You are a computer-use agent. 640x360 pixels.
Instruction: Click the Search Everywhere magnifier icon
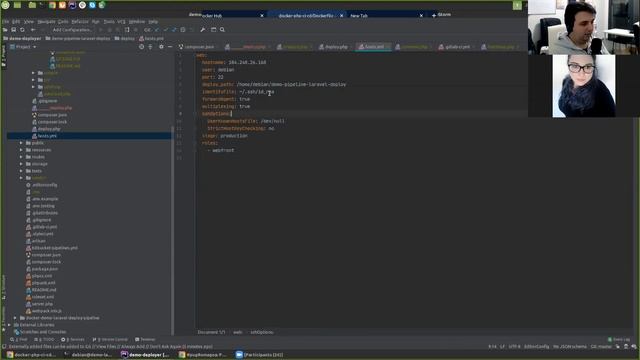(222, 30)
